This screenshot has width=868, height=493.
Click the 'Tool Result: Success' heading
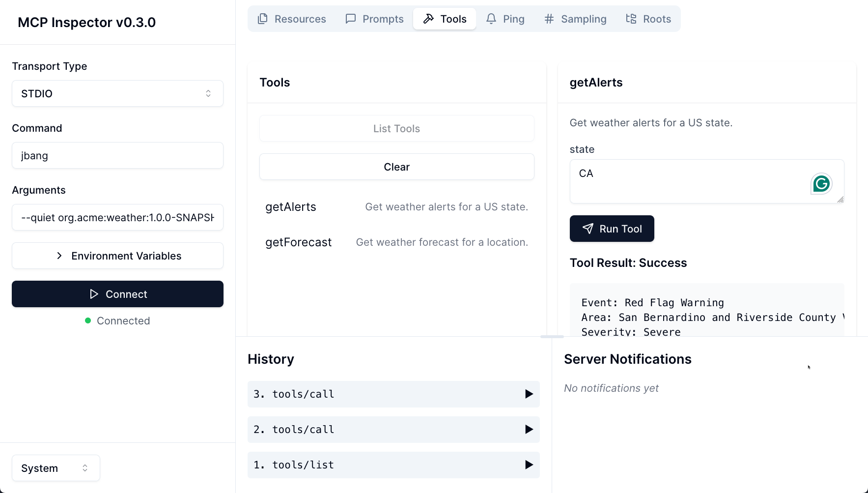point(628,263)
